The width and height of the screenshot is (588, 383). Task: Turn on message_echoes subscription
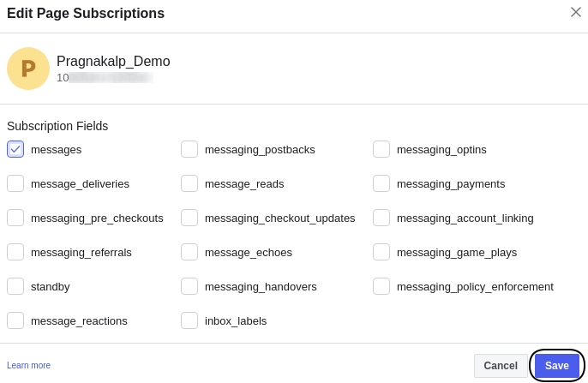tap(189, 252)
